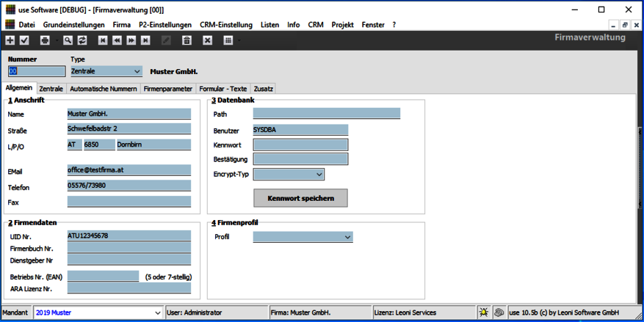Click the refresh arrows toolbar icon
644x322 pixels.
[82, 40]
